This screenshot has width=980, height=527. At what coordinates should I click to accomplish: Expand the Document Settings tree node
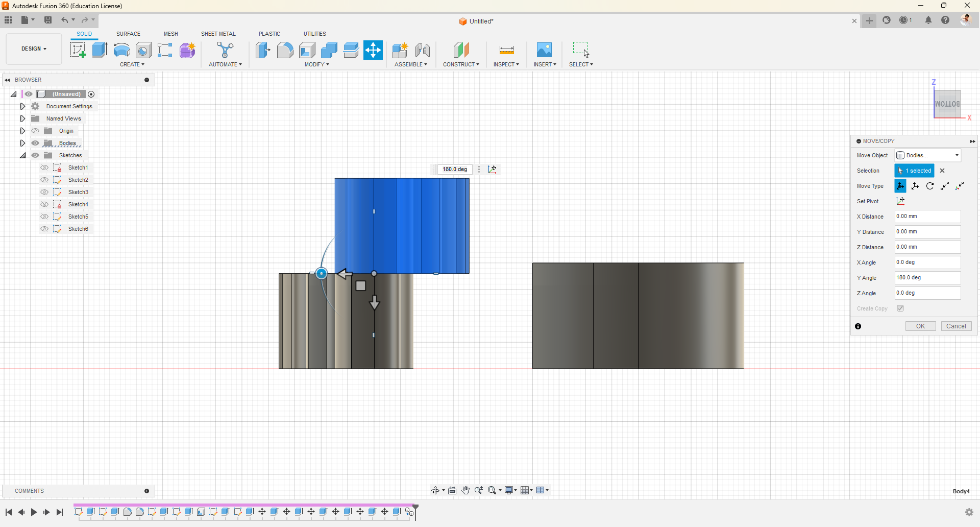22,106
